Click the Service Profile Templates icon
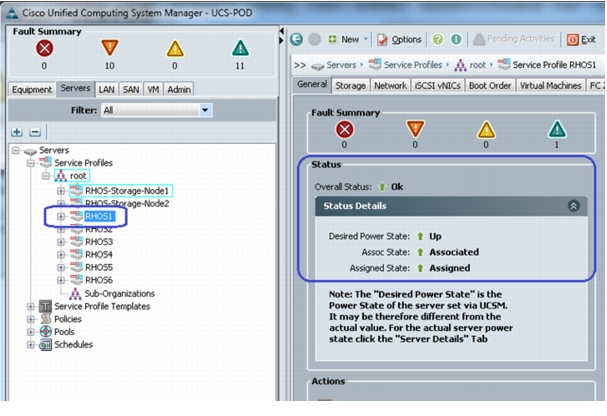607x416 pixels. [x=45, y=306]
